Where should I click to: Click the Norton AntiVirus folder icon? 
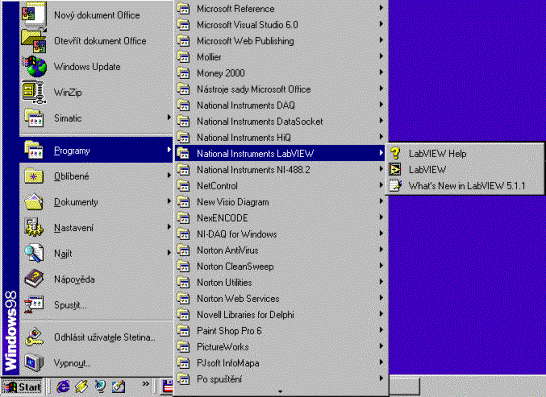click(183, 250)
